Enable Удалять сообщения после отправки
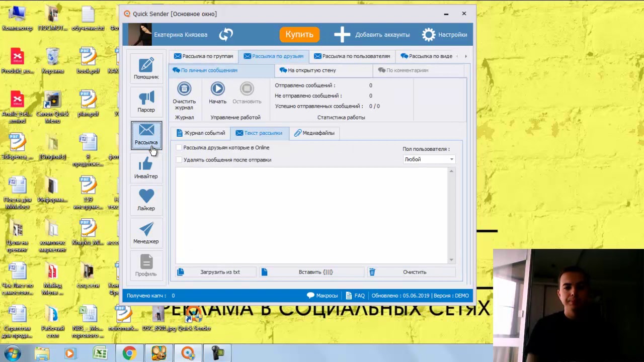The height and width of the screenshot is (362, 644). pos(179,160)
